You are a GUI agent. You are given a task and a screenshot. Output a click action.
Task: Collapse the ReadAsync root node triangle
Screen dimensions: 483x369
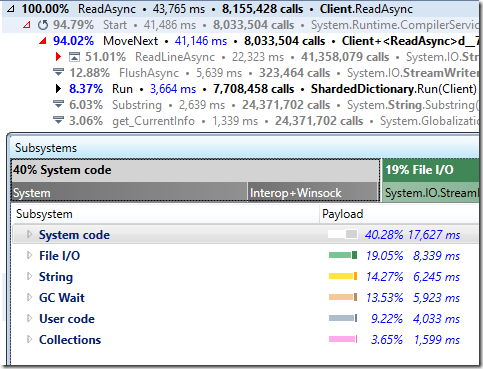pyautogui.click(x=11, y=9)
